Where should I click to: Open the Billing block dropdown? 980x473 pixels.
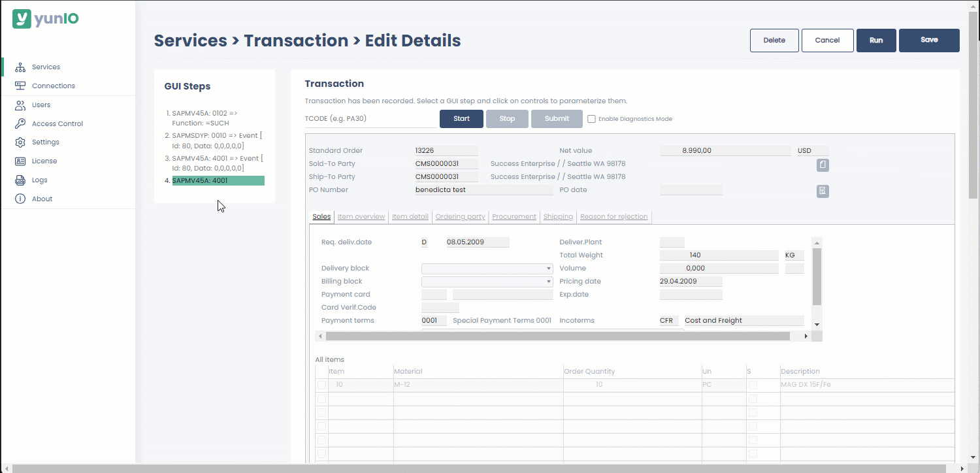coord(487,282)
